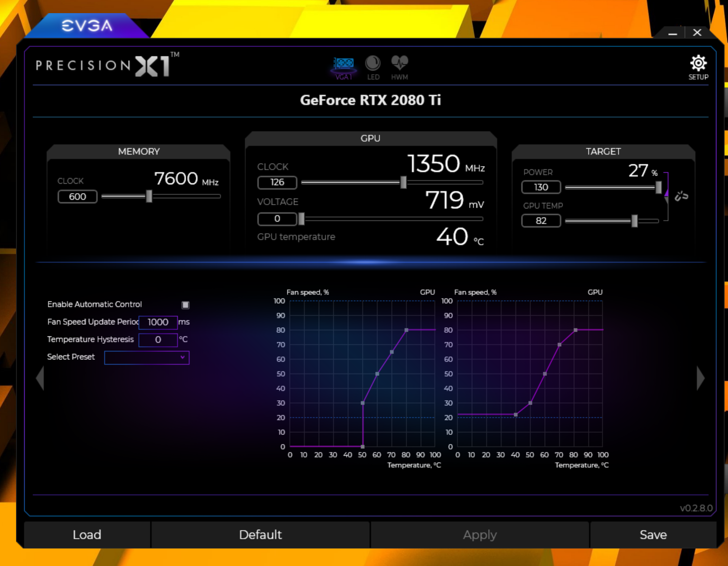Screen dimensions: 728x566
Task: Click left fan curve point at 30 percent
Action: [x=363, y=403]
